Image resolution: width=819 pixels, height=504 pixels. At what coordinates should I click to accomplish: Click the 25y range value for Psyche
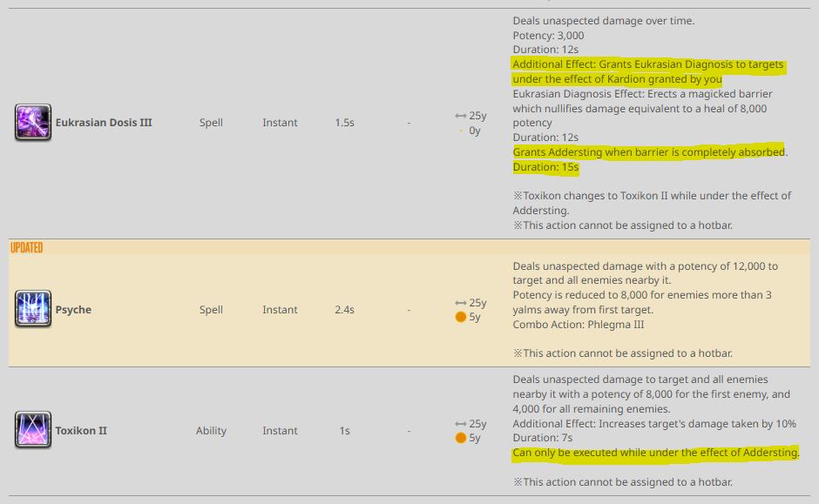click(x=477, y=303)
